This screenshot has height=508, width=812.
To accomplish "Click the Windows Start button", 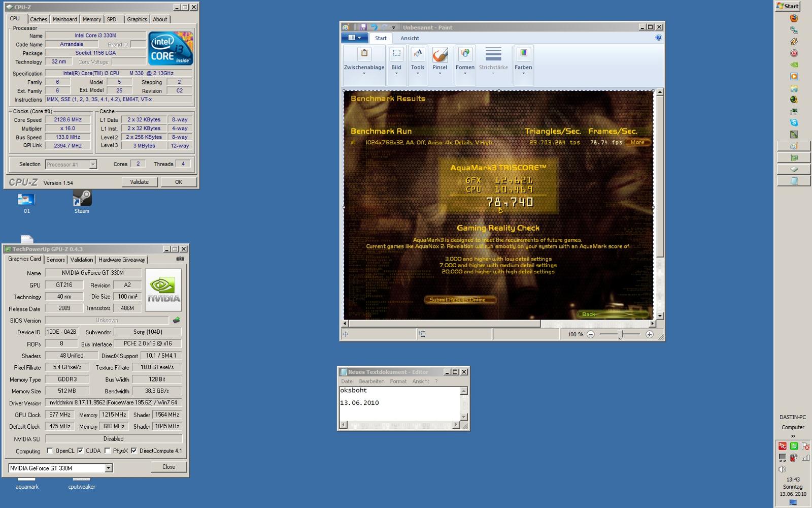I will point(788,6).
